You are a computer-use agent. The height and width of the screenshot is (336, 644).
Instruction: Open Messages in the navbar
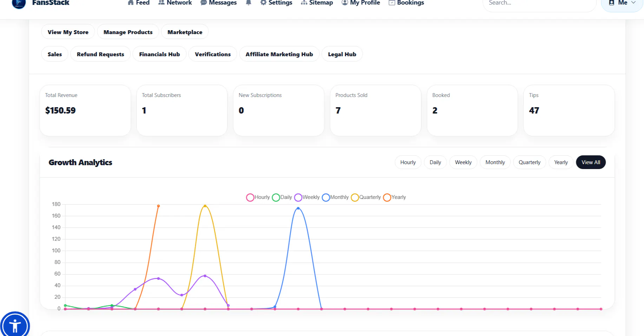[x=218, y=3]
